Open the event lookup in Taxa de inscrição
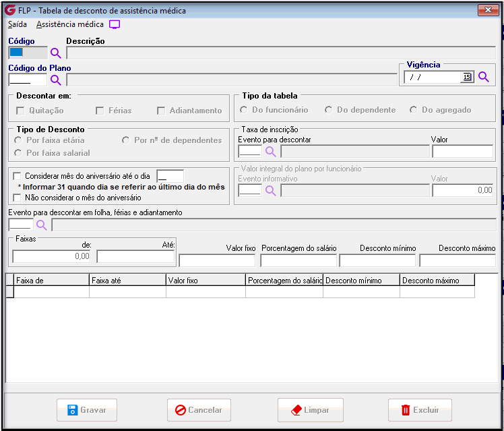The width and height of the screenshot is (504, 431). (x=271, y=152)
